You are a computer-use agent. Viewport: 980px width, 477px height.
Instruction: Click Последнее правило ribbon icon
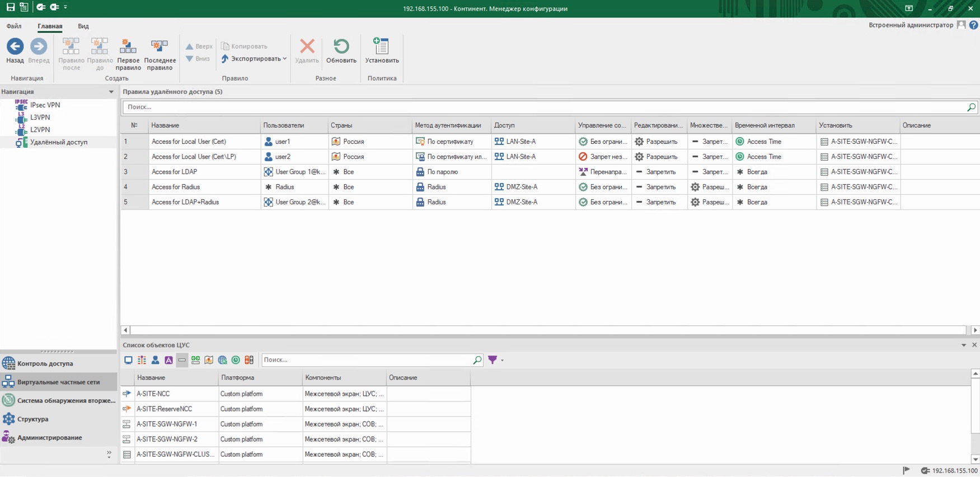[x=160, y=47]
